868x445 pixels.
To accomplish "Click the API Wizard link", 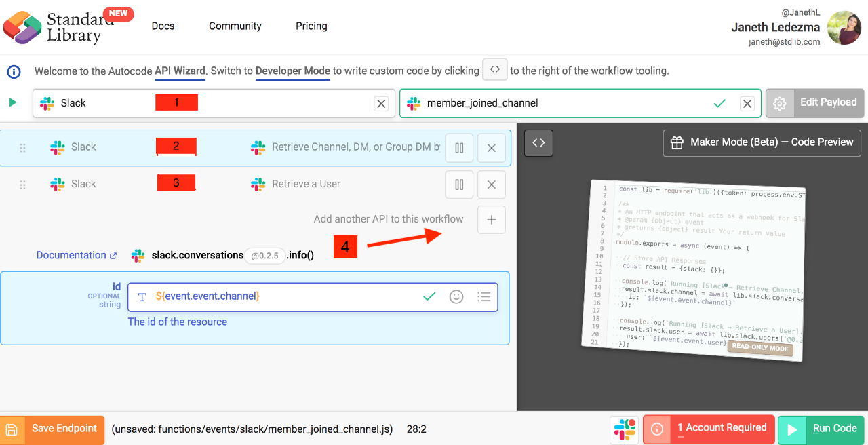I will pos(180,71).
